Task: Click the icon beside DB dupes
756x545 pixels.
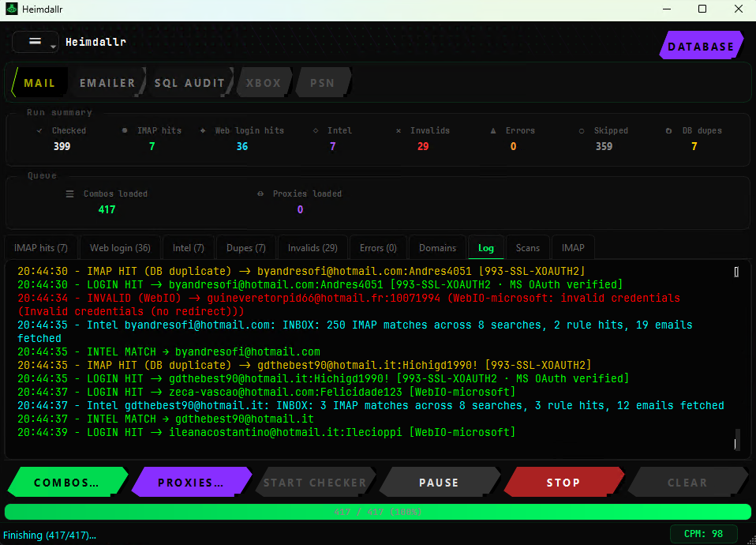Action: 668,131
